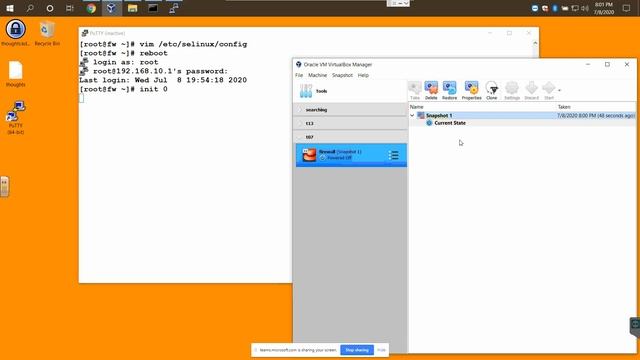Click the Delete snapshot toolbar icon
Screen dimensions: 640x360
431,90
